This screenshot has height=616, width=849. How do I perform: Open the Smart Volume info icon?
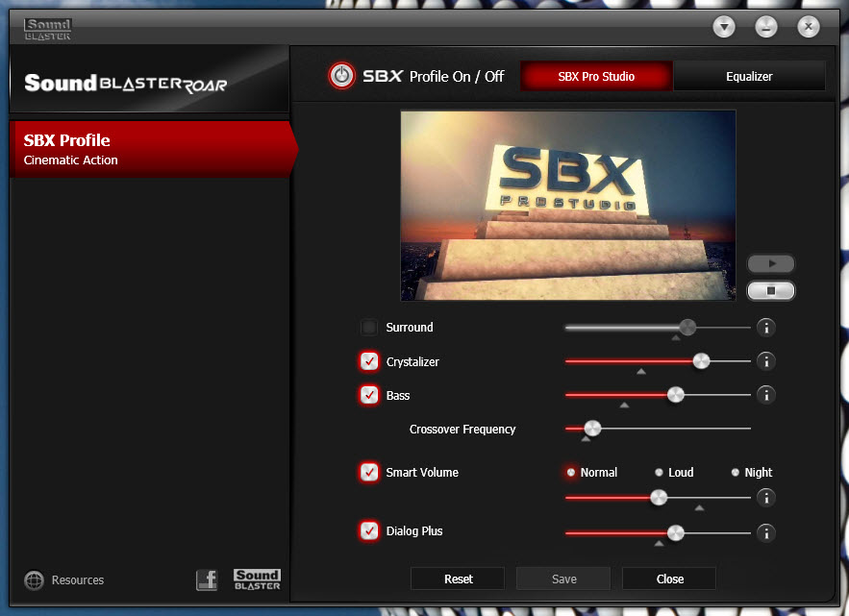[766, 498]
